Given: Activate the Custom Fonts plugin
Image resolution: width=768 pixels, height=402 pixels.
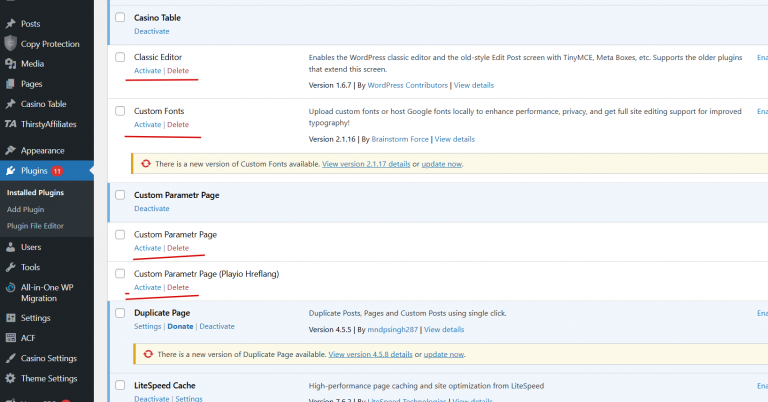Looking at the screenshot, I should (147, 124).
